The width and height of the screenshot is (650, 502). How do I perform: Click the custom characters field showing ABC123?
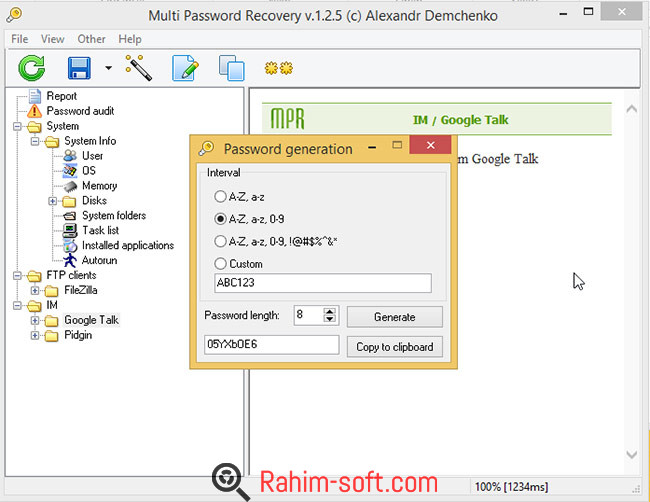tap(323, 283)
